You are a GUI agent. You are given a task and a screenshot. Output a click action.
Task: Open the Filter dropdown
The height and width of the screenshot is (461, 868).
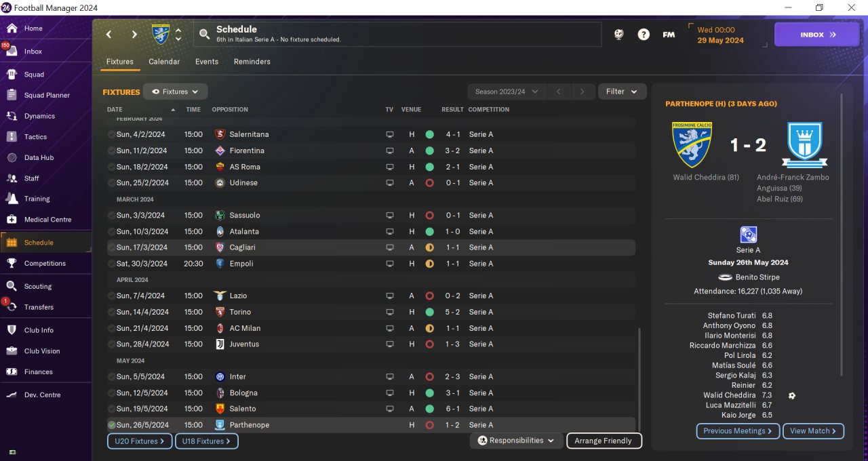pyautogui.click(x=622, y=92)
